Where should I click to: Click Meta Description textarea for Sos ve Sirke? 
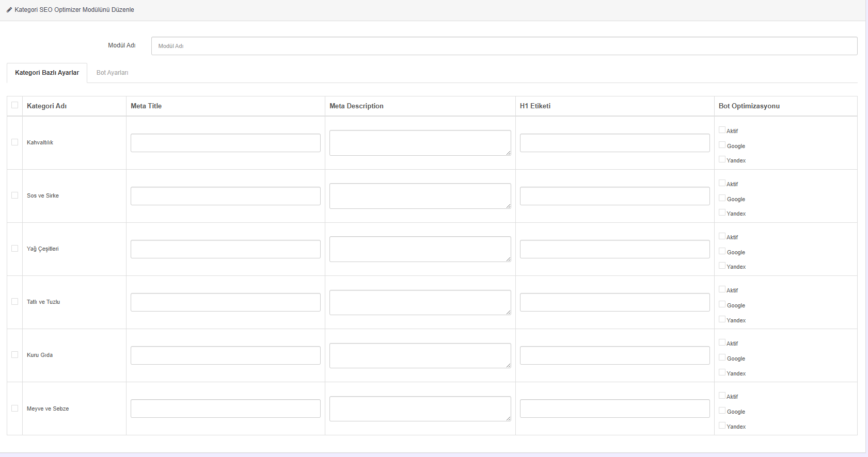click(420, 196)
